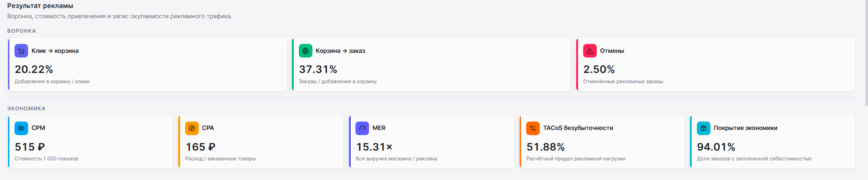Click the CPA card title
868x180 pixels.
(208, 128)
